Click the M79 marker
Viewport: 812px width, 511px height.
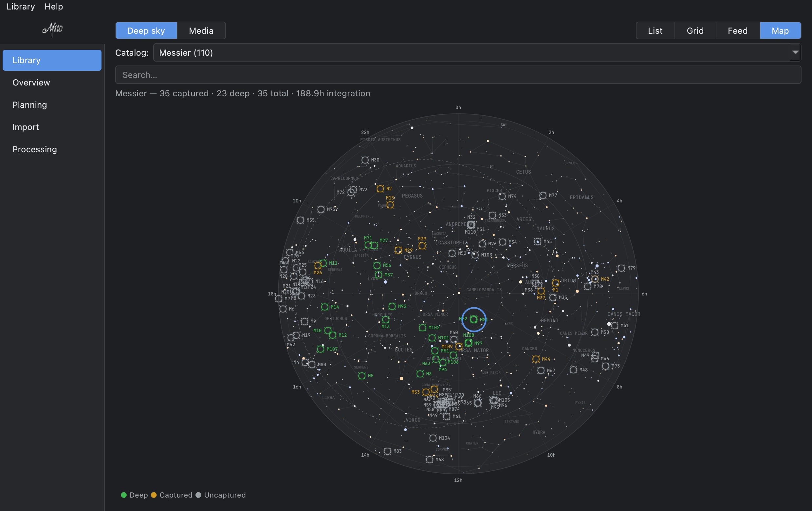pos(621,268)
